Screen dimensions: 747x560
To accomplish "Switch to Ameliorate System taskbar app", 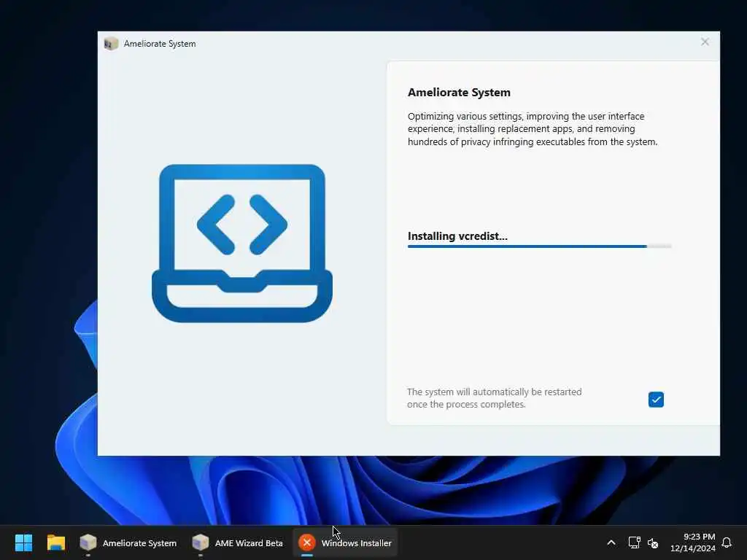I will tap(128, 542).
